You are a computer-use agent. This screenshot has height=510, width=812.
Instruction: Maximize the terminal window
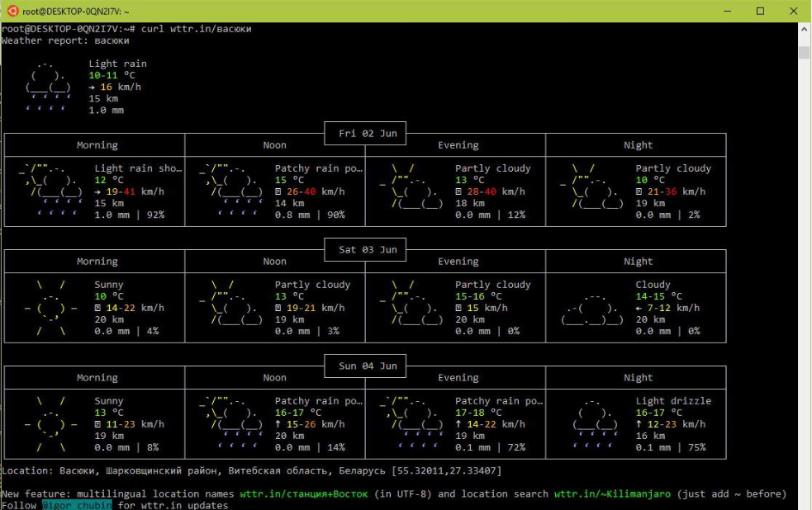coord(760,11)
